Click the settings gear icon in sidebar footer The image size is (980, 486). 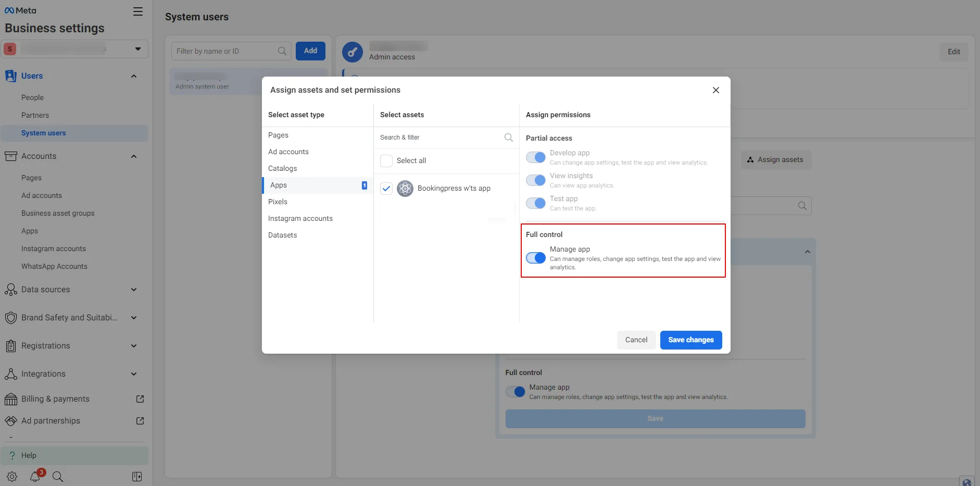pyautogui.click(x=12, y=476)
